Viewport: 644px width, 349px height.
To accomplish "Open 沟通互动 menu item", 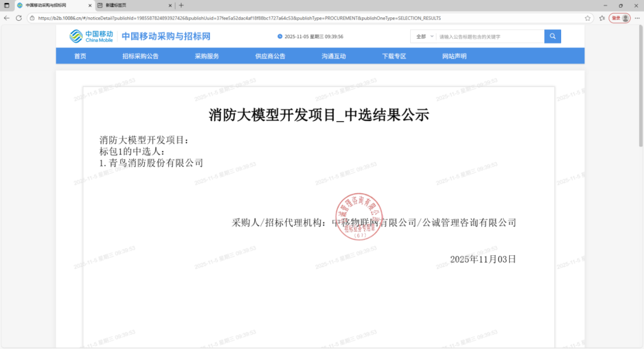I will click(333, 56).
